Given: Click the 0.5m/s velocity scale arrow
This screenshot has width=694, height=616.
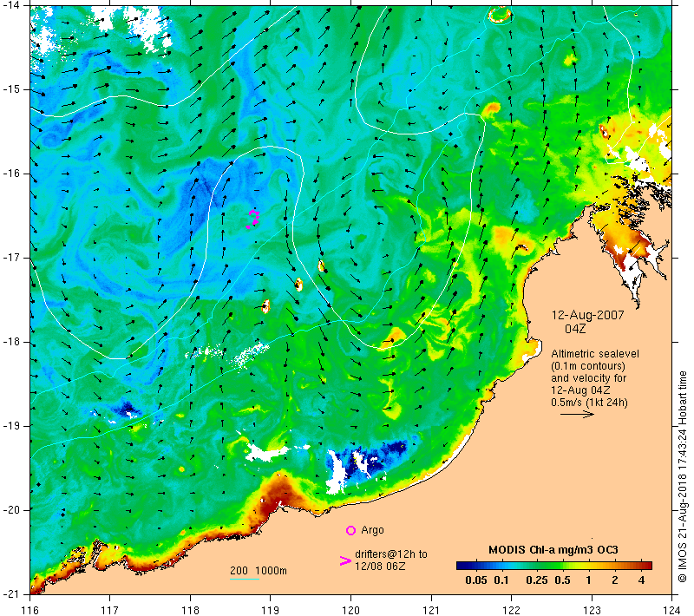Looking at the screenshot, I should pyautogui.click(x=577, y=414).
